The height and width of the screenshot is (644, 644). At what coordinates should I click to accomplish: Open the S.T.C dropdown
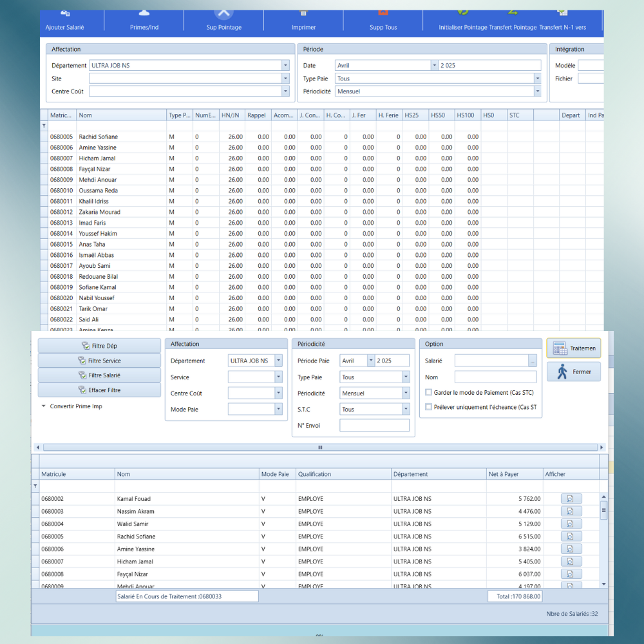(406, 410)
